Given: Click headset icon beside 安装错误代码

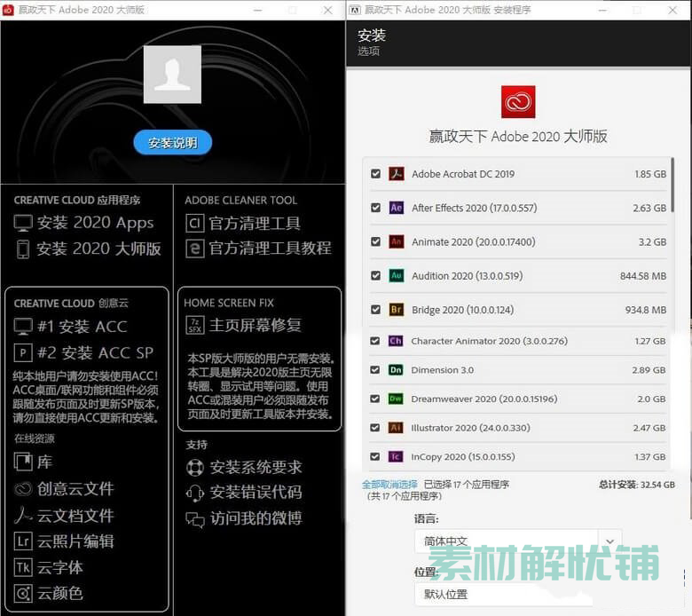Looking at the screenshot, I should point(194,493).
